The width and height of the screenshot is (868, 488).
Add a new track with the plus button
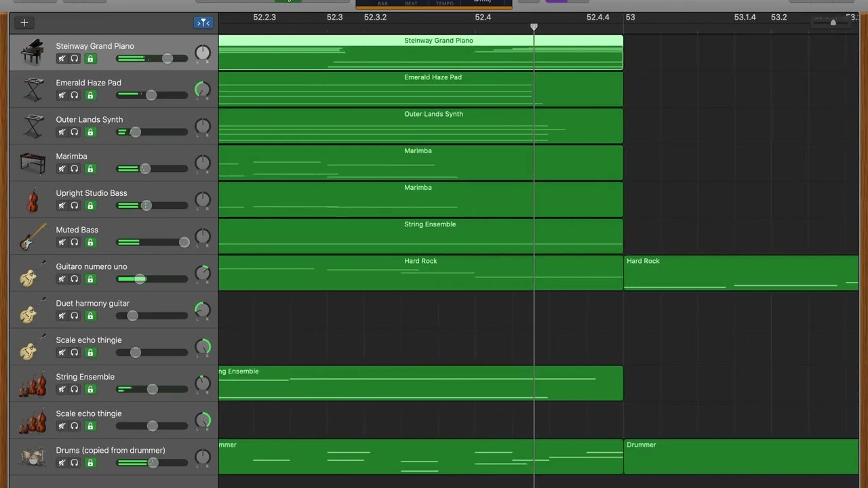(24, 22)
